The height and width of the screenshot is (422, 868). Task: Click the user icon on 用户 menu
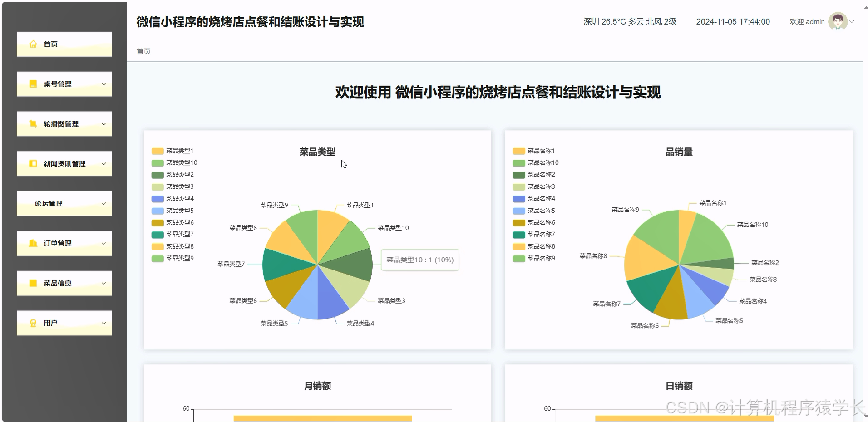click(x=32, y=323)
